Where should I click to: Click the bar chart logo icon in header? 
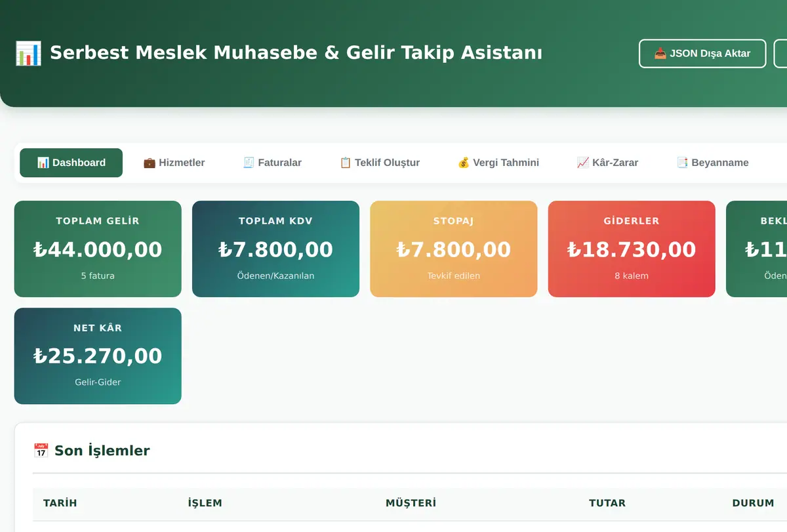click(x=28, y=53)
